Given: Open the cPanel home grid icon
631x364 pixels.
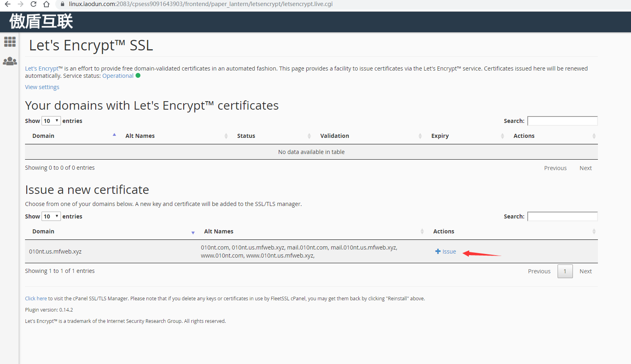Looking at the screenshot, I should pyautogui.click(x=10, y=42).
